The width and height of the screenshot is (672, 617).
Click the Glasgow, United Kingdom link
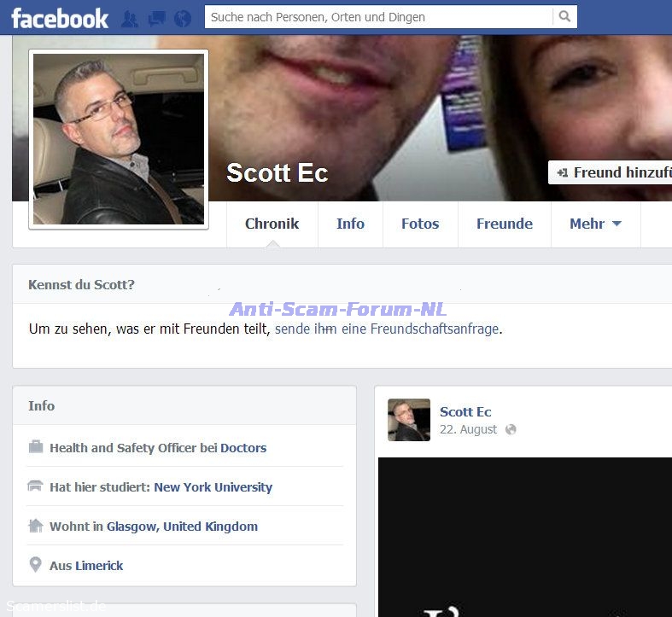tap(182, 527)
